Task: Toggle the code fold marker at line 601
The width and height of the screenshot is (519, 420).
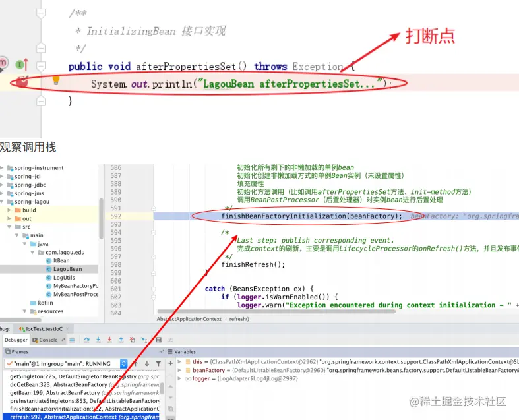Action: [153, 289]
